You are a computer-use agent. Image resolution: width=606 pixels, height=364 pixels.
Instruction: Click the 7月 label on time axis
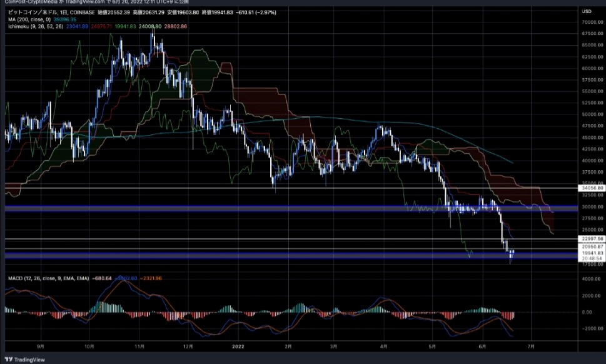pyautogui.click(x=532, y=347)
